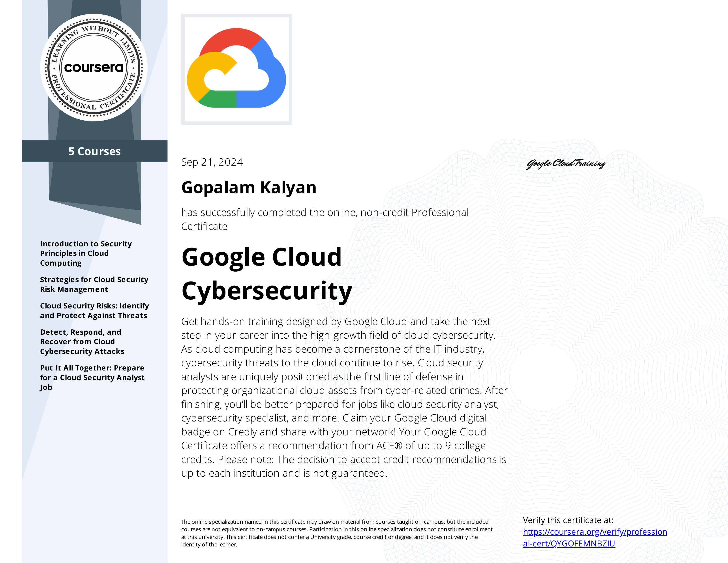This screenshot has width=728, height=563.
Task: Click the Coursera Professional Certificate seal
Action: 94,68
